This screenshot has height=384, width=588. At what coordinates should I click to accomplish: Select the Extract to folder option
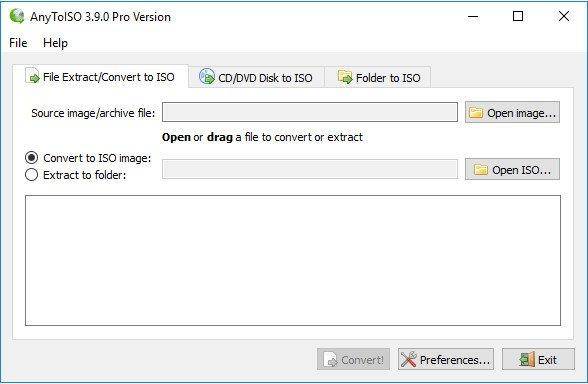click(32, 175)
